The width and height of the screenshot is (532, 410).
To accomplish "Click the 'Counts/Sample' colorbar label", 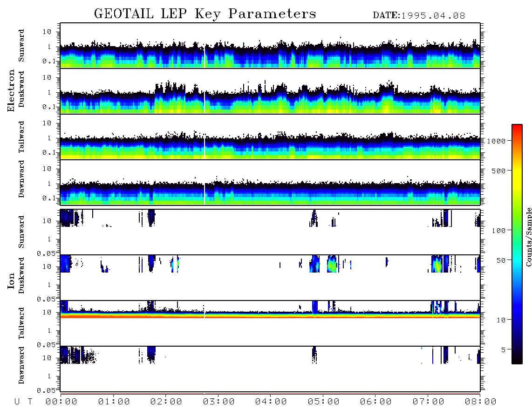I will pyautogui.click(x=528, y=237).
